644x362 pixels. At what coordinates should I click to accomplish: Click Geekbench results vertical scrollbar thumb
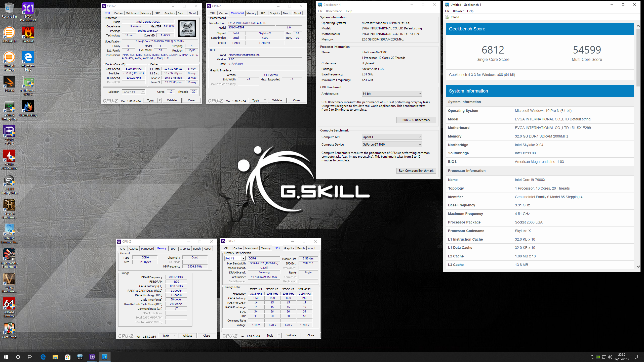click(x=638, y=58)
